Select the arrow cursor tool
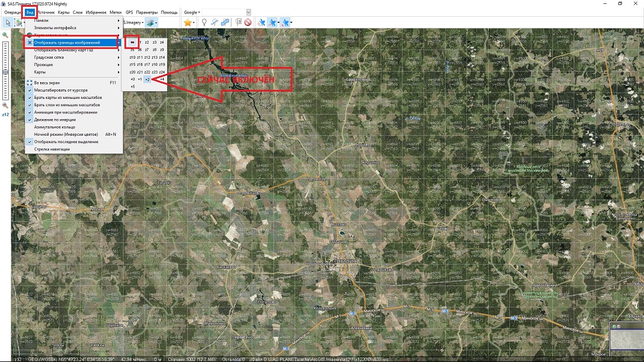 (x=8, y=22)
